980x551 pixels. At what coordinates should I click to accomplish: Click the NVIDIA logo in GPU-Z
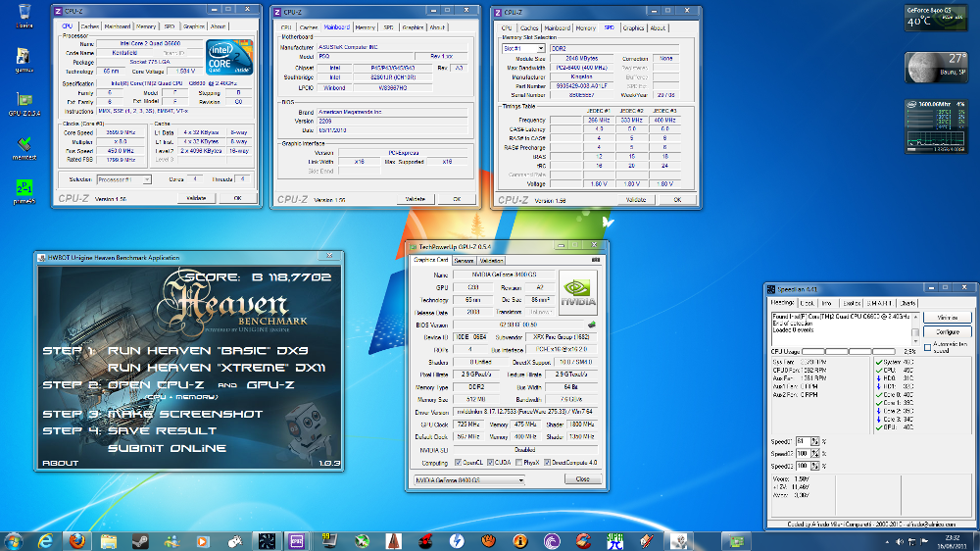click(577, 292)
